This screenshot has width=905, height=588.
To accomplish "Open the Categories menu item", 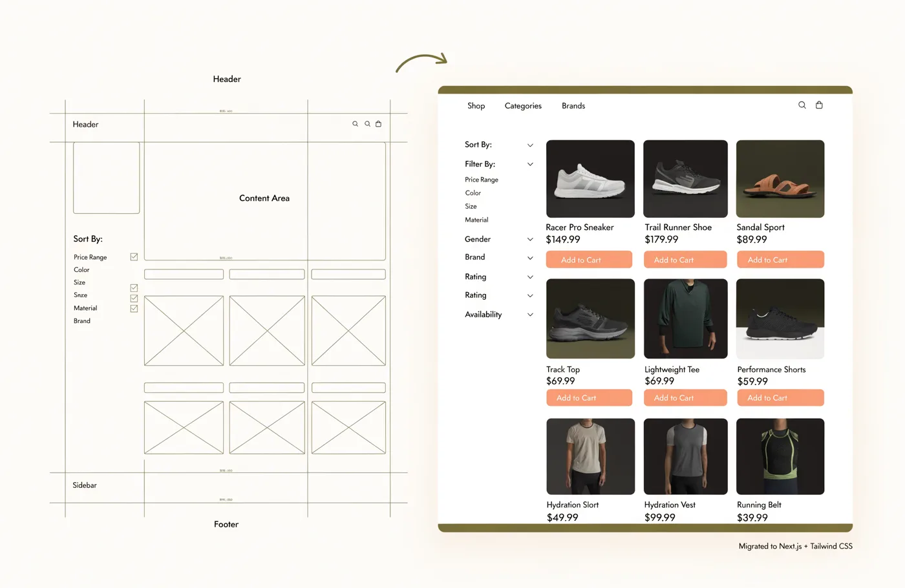I will pyautogui.click(x=523, y=105).
